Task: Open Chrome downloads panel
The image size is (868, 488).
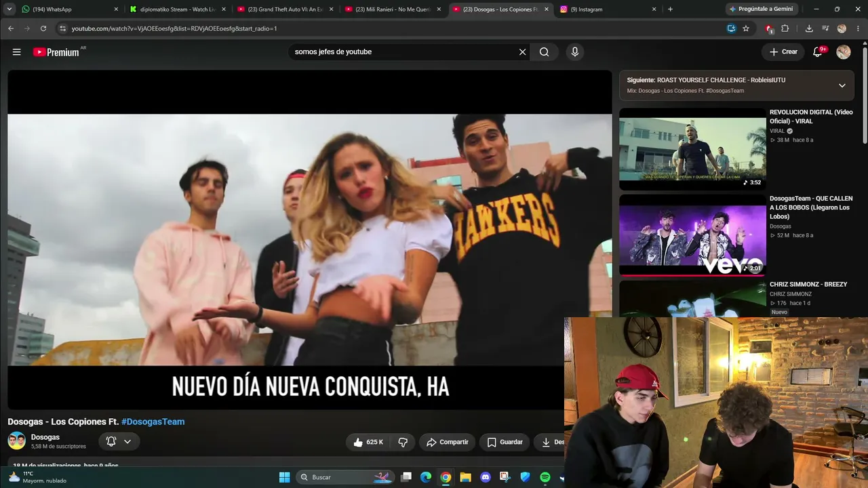Action: coord(809,28)
